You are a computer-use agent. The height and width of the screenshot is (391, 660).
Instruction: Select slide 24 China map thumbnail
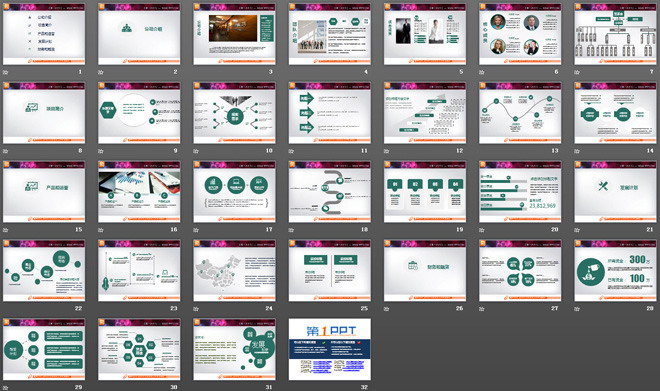234,271
